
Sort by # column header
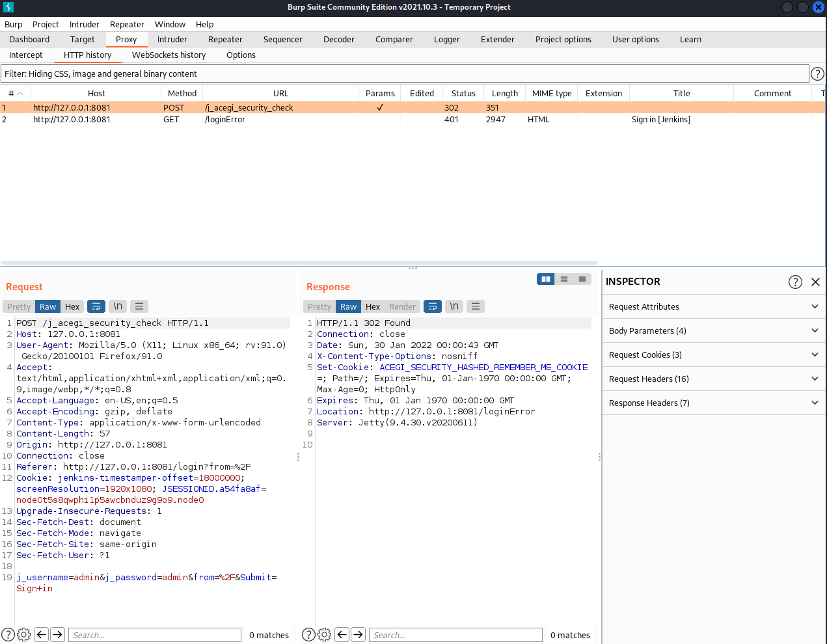click(x=16, y=94)
